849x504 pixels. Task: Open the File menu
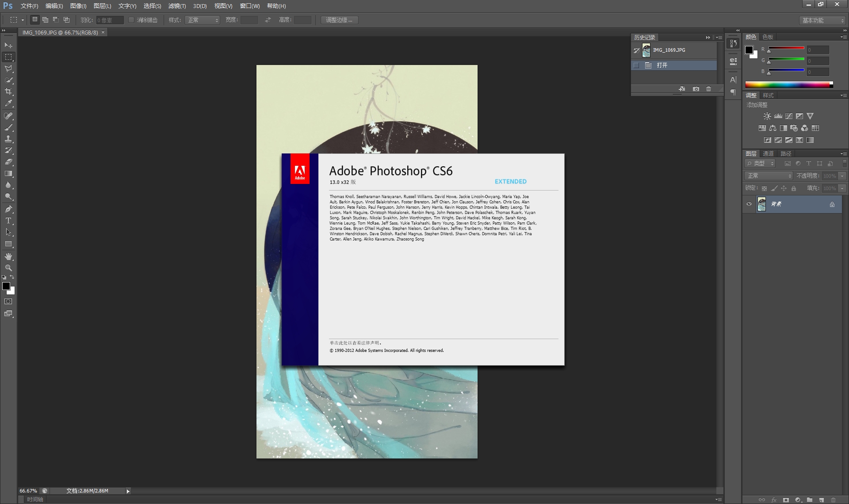coord(29,6)
